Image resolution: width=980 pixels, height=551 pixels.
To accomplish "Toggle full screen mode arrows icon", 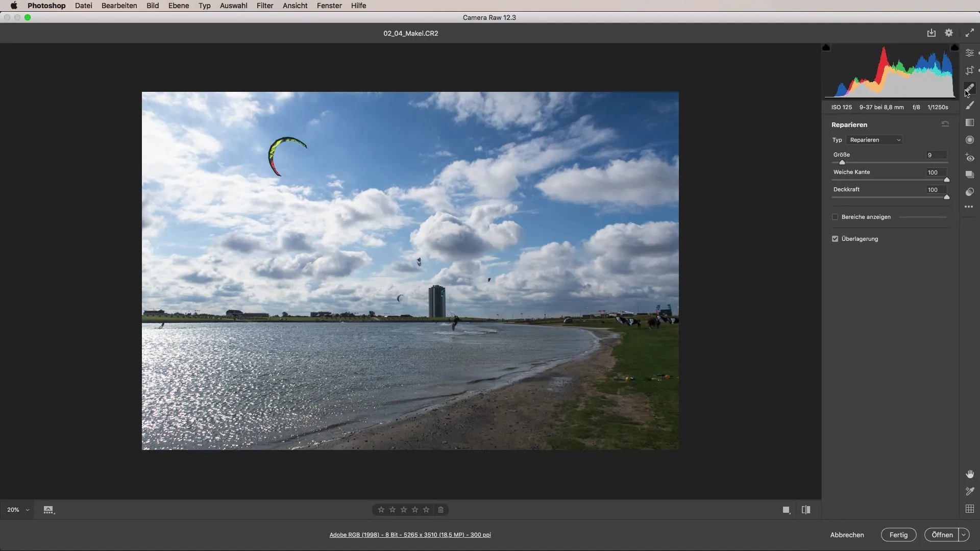I will (x=969, y=33).
